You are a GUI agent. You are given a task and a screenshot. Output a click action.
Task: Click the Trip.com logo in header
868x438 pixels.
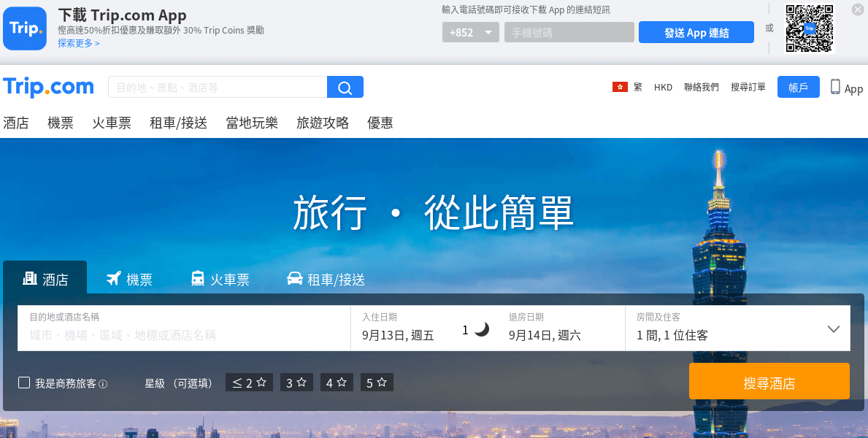49,87
